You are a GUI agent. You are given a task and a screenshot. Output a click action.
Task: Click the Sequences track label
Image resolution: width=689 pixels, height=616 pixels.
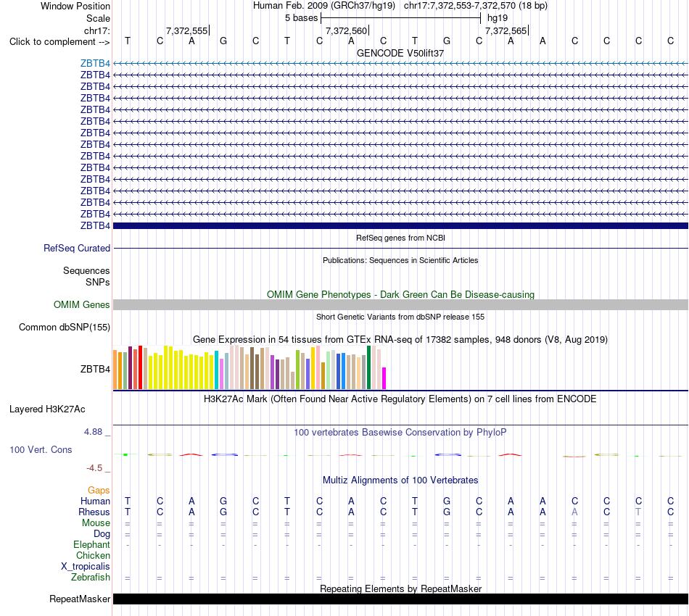[86, 270]
